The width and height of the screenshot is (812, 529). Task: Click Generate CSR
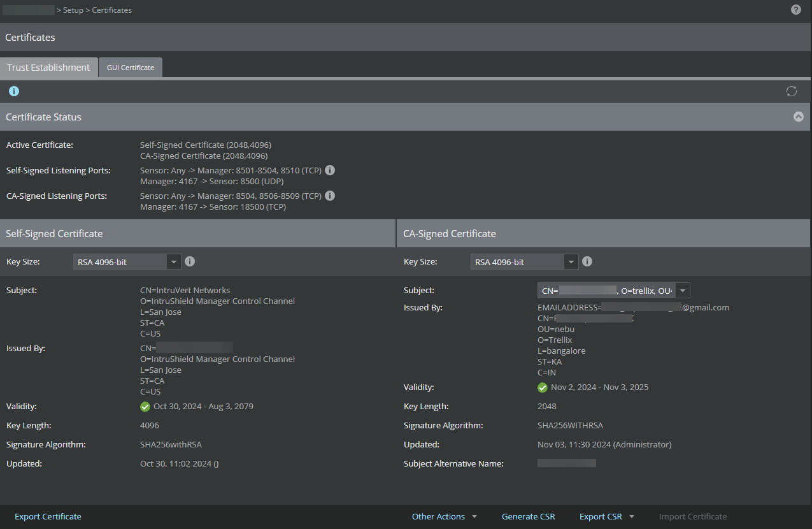[529, 517]
